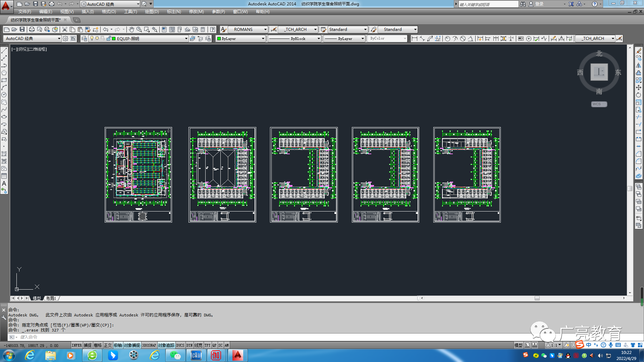
Task: Toggle 正交 ortho mode
Action: 108,345
